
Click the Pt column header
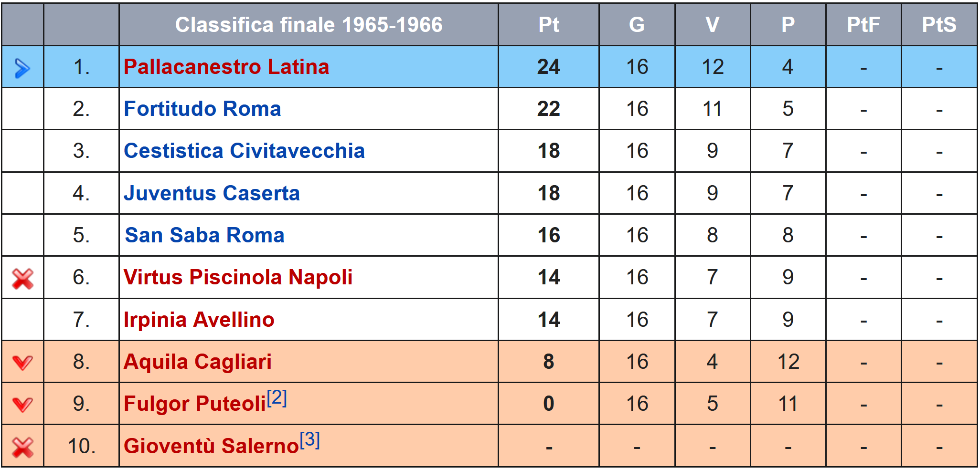click(549, 25)
